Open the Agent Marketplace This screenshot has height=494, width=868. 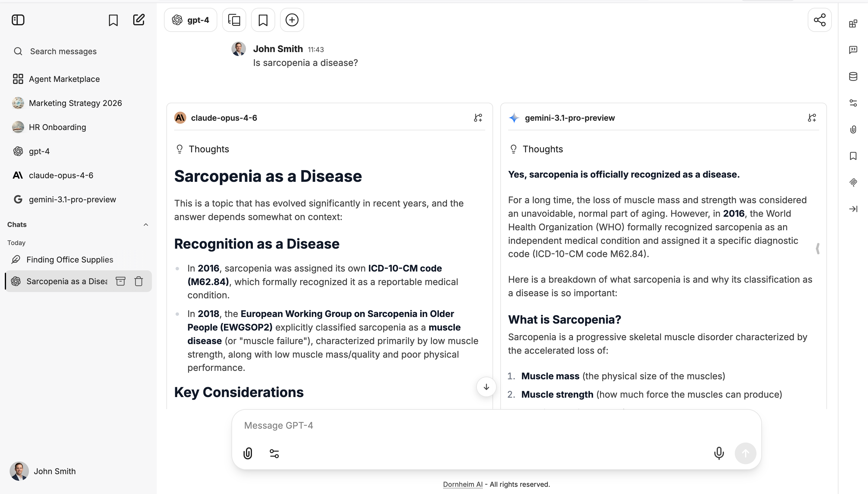(64, 79)
